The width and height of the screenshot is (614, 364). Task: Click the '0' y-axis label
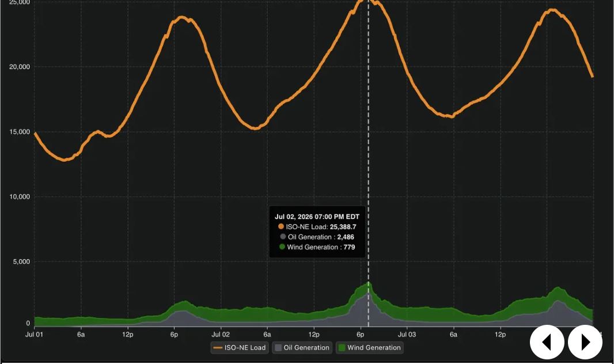pos(28,323)
